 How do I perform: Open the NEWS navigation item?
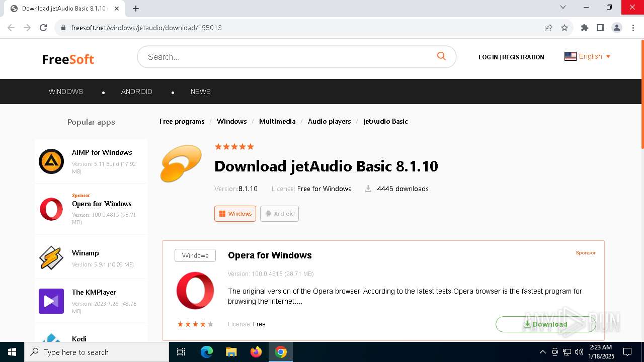pyautogui.click(x=200, y=92)
